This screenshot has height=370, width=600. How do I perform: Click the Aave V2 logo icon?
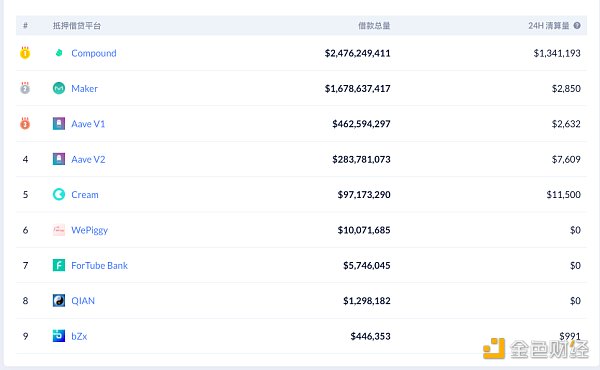pos(59,159)
